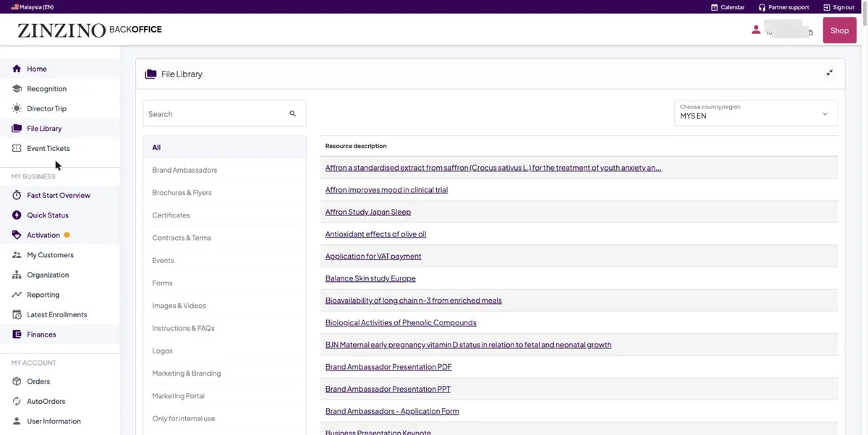The height and width of the screenshot is (435, 868).
Task: Select the Certificates category
Action: click(224, 215)
